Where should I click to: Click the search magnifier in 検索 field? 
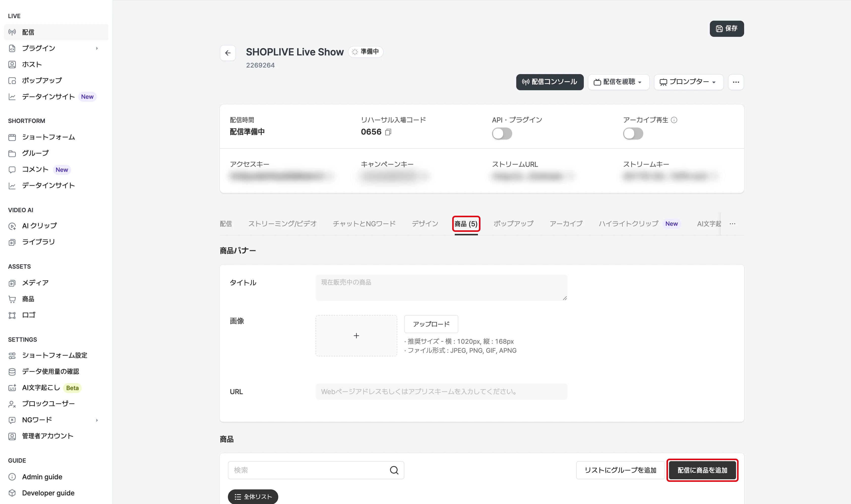click(x=394, y=470)
